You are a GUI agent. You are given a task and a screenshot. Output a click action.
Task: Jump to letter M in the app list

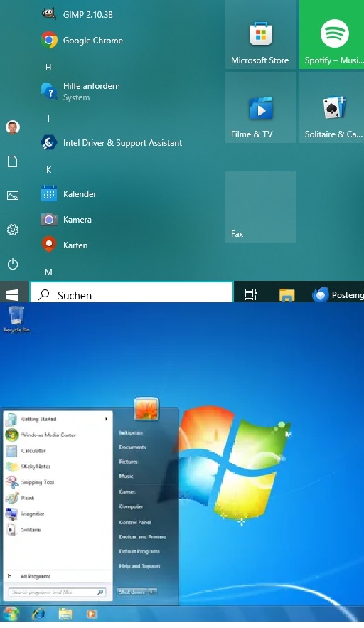click(48, 272)
